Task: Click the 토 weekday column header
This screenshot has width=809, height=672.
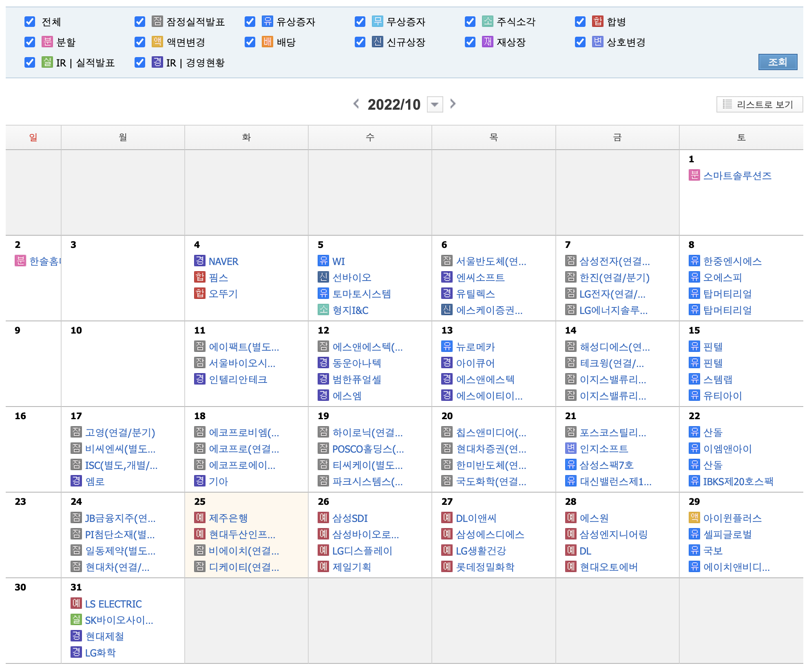Action: pyautogui.click(x=741, y=137)
